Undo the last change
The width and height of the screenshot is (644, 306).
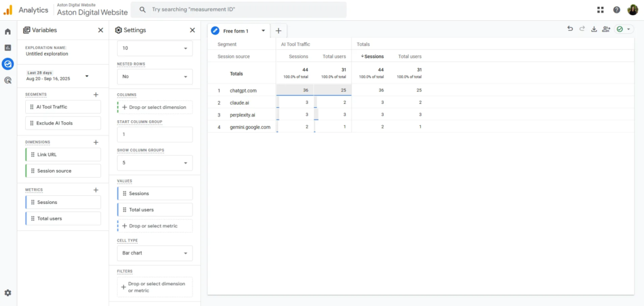point(570,29)
